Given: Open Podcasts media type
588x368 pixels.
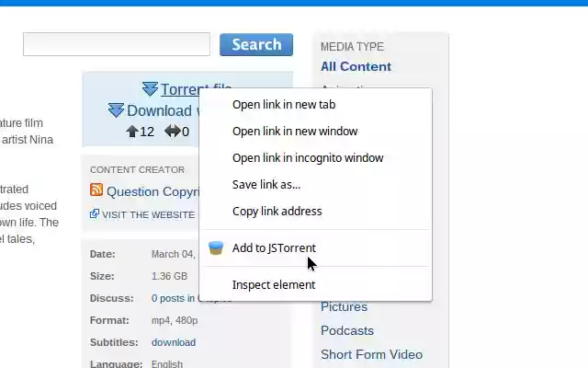Looking at the screenshot, I should point(347,330).
